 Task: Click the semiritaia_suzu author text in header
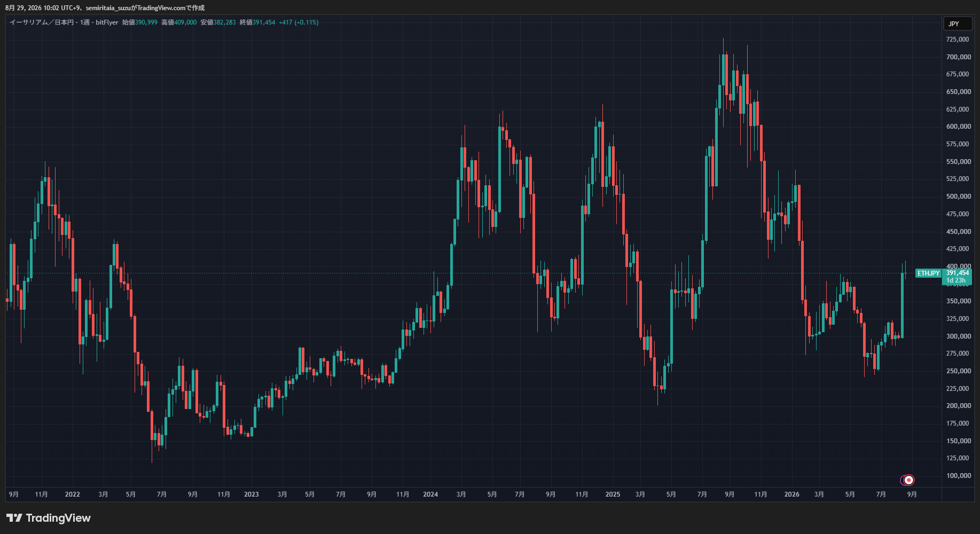[x=108, y=8]
